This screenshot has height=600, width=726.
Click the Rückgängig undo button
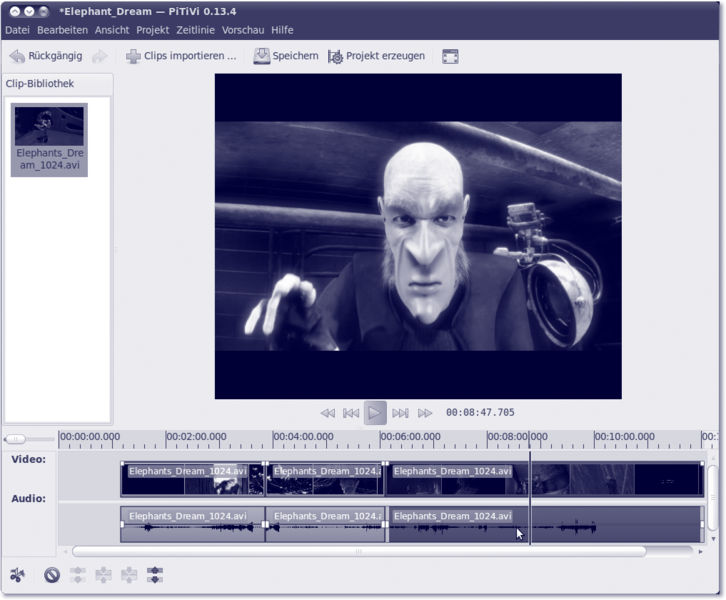click(x=46, y=56)
